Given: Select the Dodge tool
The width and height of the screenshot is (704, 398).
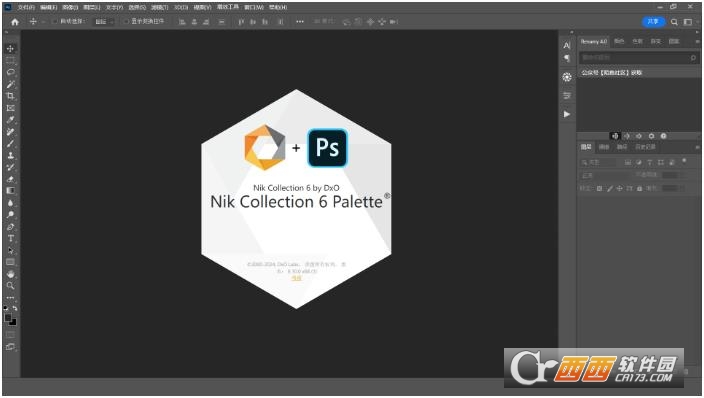Looking at the screenshot, I should 10,215.
